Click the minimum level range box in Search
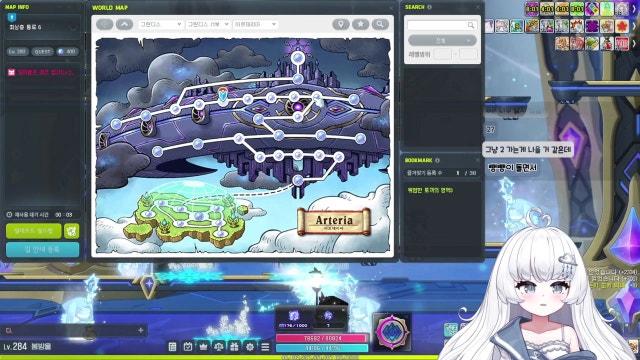This screenshot has height=360, width=640. [x=442, y=54]
